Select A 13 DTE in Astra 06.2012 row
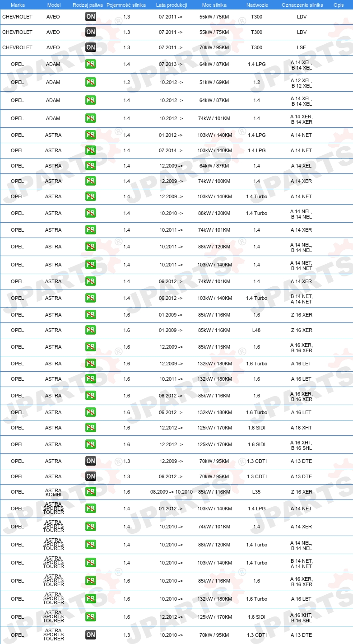This screenshot has height=644, width=353. point(302,476)
